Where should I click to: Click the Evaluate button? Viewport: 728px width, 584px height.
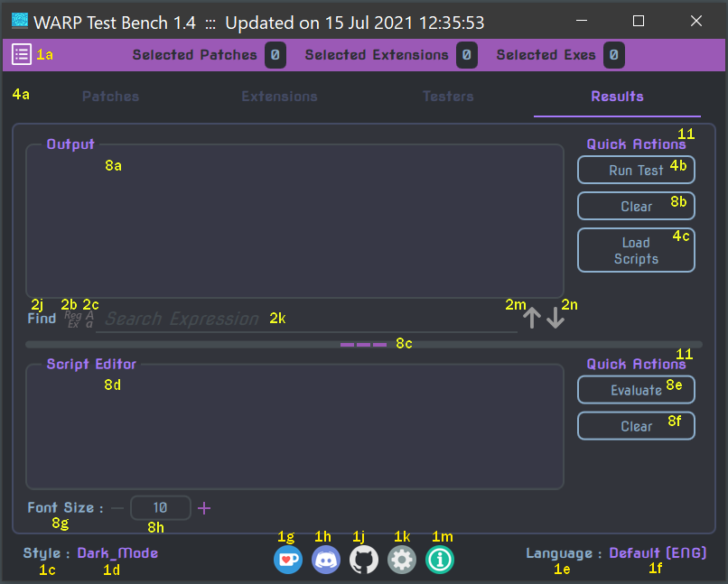click(636, 390)
